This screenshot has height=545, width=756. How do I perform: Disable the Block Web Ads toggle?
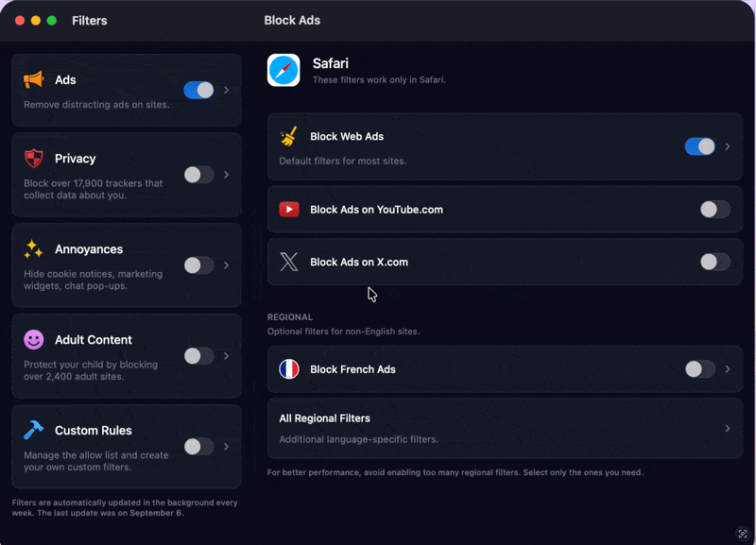pyautogui.click(x=699, y=146)
